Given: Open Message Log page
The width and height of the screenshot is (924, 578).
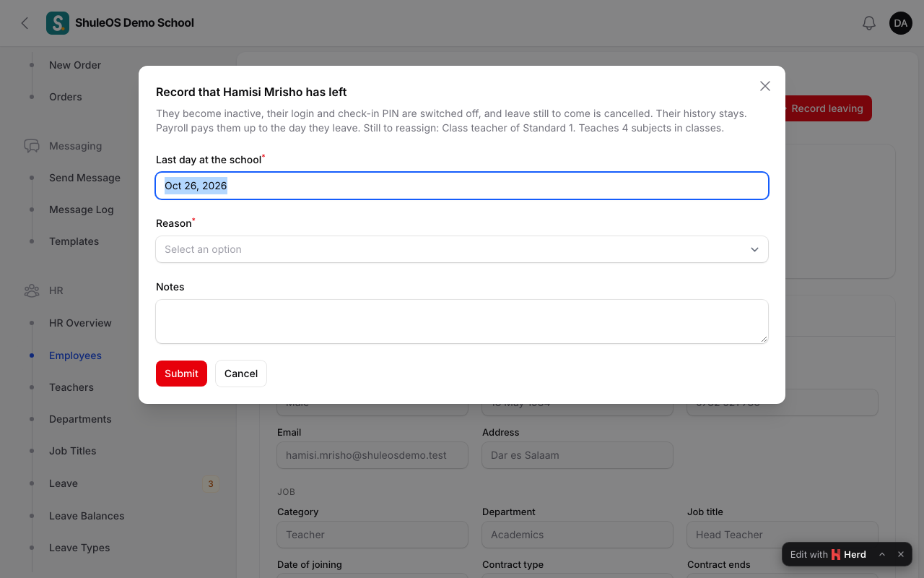Looking at the screenshot, I should coord(82,210).
